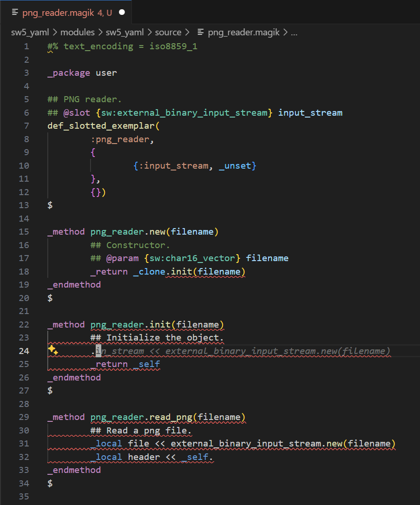Click the Magik file icon on the editor tab
This screenshot has width=420, height=505.
pos(16,13)
